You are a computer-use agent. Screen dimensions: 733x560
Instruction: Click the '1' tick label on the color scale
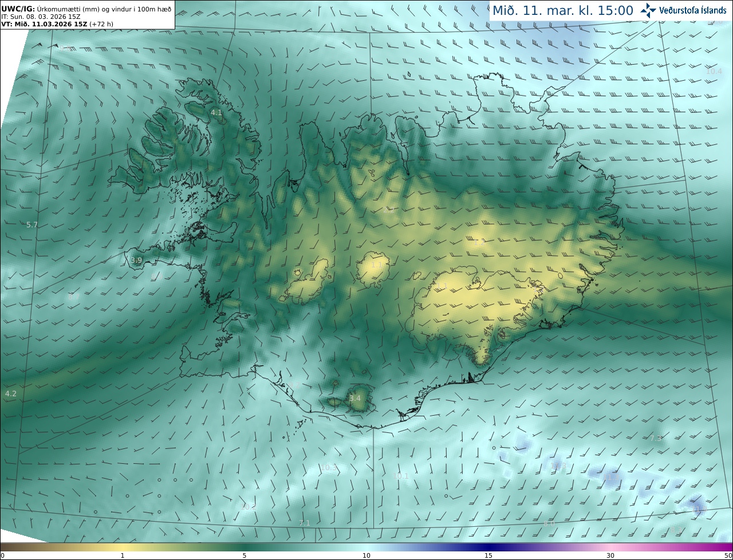123,555
